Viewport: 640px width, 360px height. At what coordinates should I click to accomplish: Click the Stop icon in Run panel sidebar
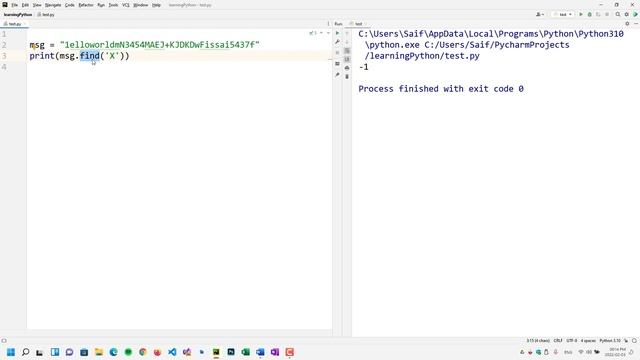(337, 53)
